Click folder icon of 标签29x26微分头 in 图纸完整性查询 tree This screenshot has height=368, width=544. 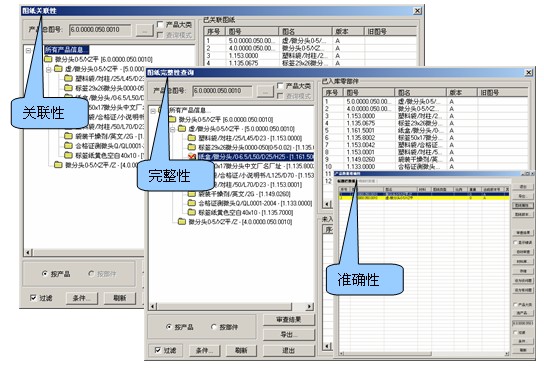[x=192, y=147]
